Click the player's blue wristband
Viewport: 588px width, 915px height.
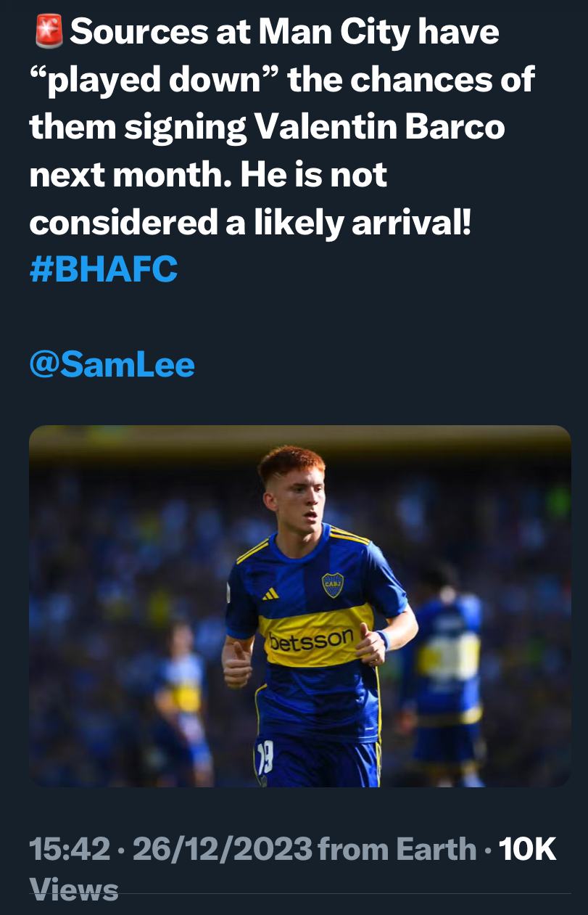pos(383,640)
